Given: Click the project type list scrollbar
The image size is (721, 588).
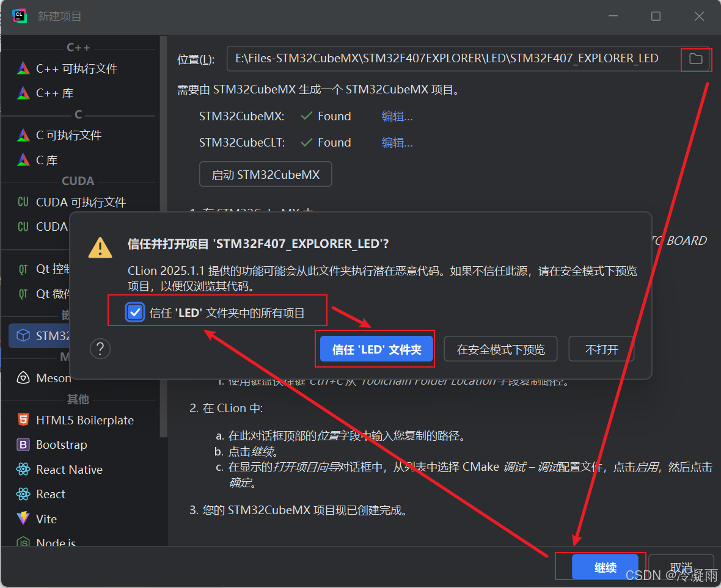Looking at the screenshot, I should tap(163, 236).
